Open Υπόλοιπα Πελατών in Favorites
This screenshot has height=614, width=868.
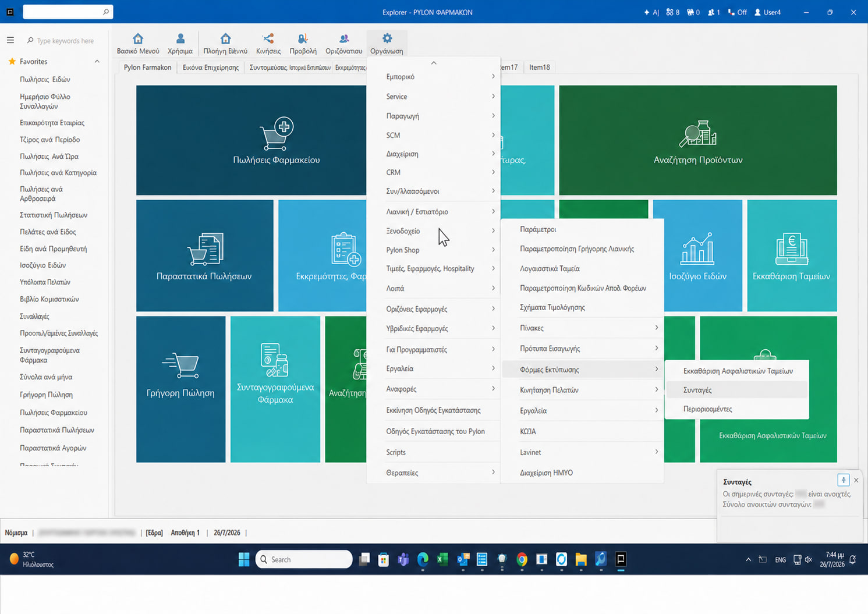click(x=45, y=282)
